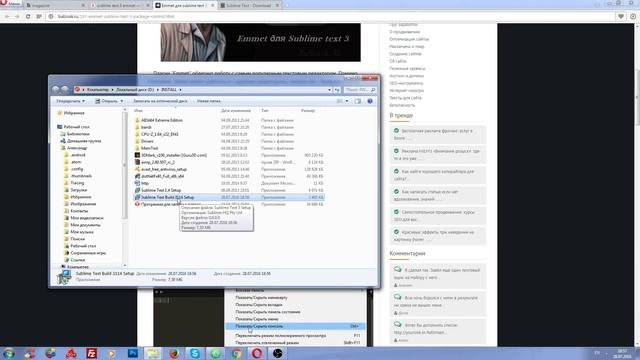Select the MemTest folder
This screenshot has height=360, width=640.
[x=149, y=148]
